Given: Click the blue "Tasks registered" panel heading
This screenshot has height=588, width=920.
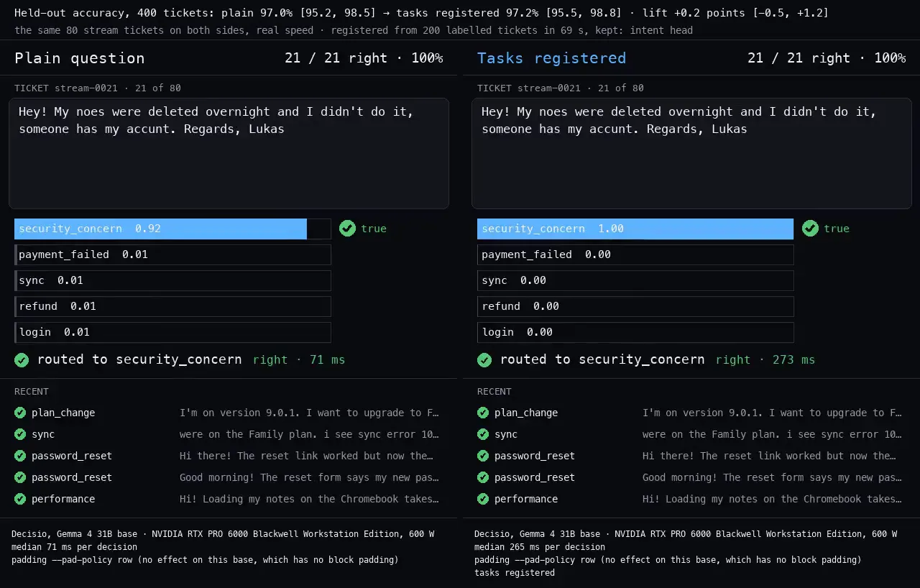Looking at the screenshot, I should click(x=551, y=58).
